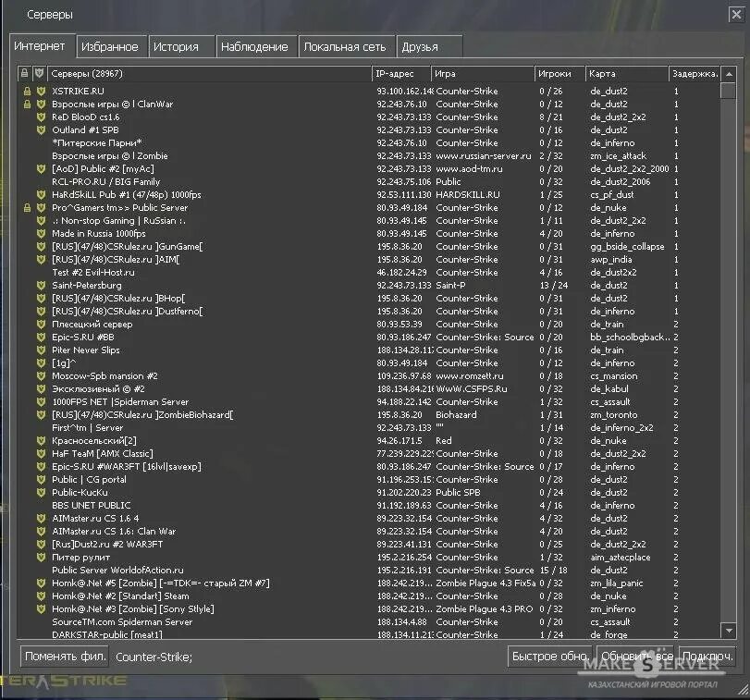The width and height of the screenshot is (750, 700).
Task: Click VAC shield of CSRulez.ru BHop row
Action: pos(41,298)
